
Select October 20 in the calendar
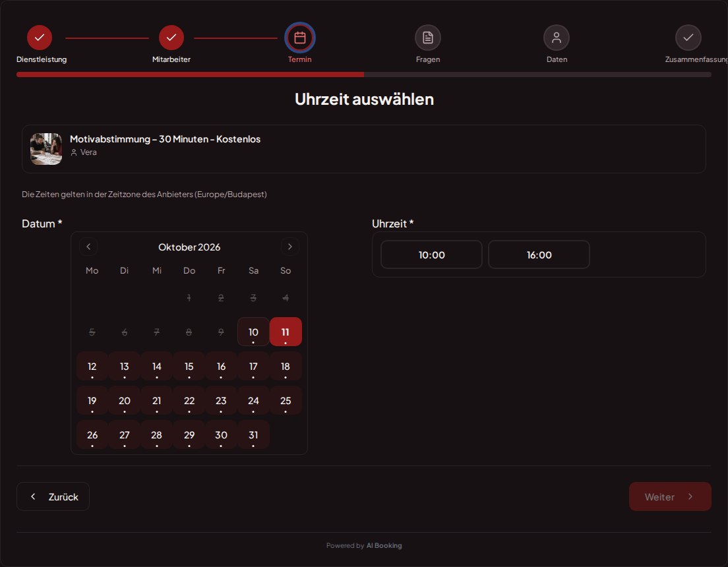click(x=125, y=401)
